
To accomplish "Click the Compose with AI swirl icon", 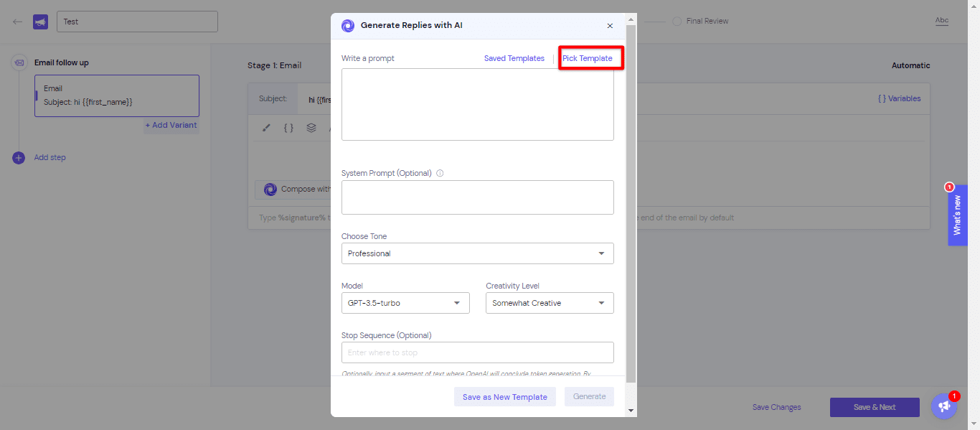I will tap(270, 190).
